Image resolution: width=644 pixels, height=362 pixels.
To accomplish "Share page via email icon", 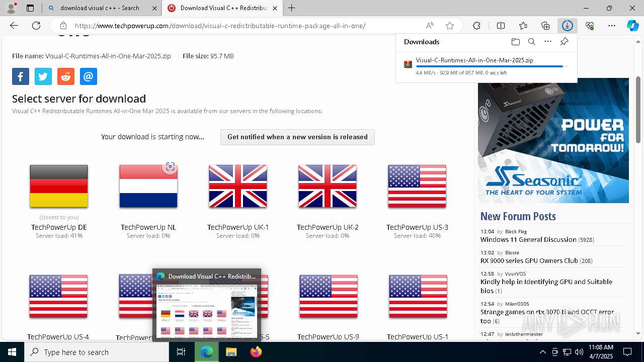I will point(89,76).
